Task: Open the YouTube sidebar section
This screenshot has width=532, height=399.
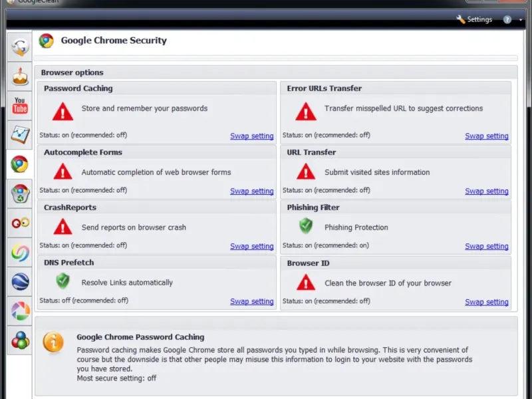Action: click(20, 105)
